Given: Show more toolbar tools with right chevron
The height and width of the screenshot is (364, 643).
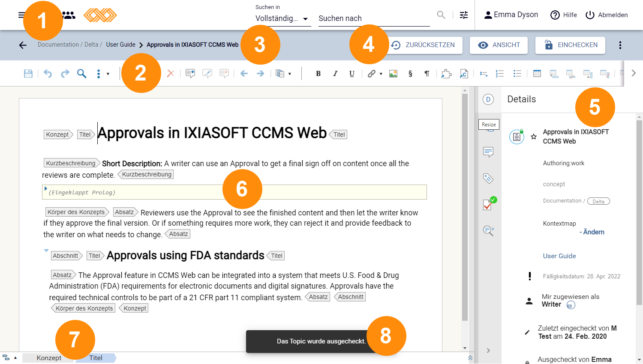Looking at the screenshot, I should click(634, 73).
